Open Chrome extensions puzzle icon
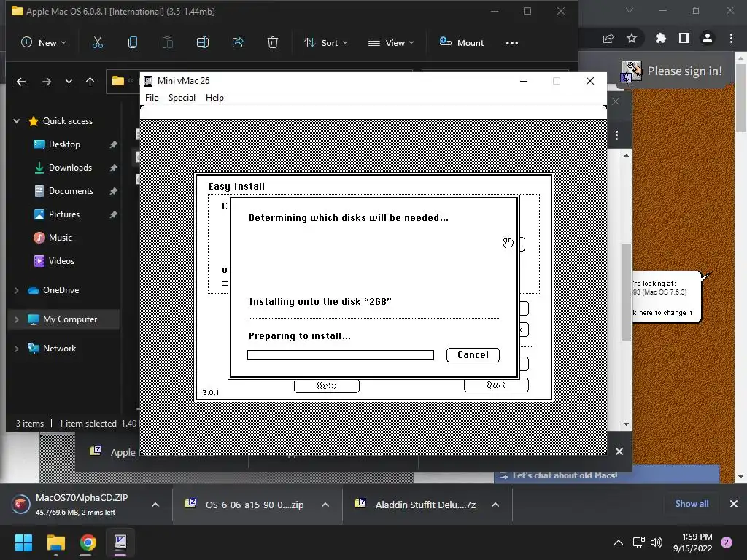This screenshot has width=747, height=560. [660, 38]
